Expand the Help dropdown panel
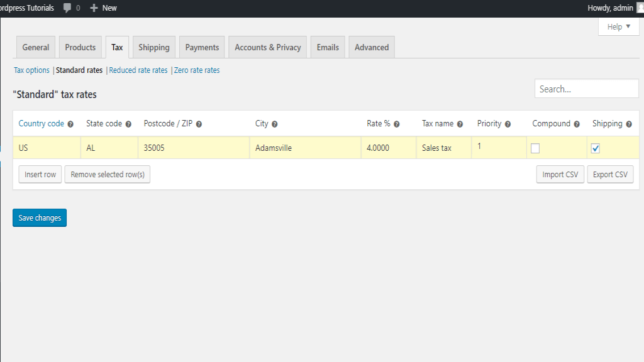Screen dimensions: 644x362 [618, 26]
